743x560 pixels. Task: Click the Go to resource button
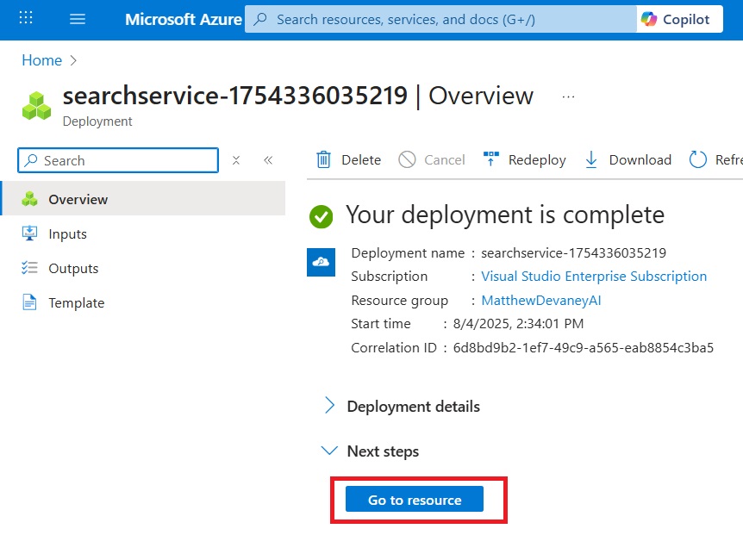tap(415, 500)
